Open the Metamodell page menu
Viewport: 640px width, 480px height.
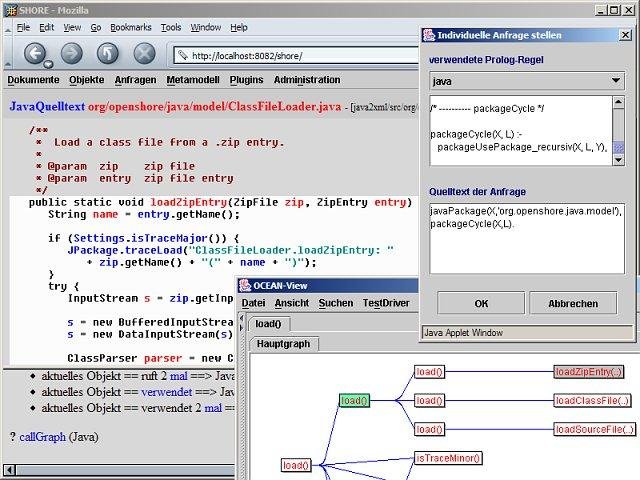pyautogui.click(x=193, y=80)
